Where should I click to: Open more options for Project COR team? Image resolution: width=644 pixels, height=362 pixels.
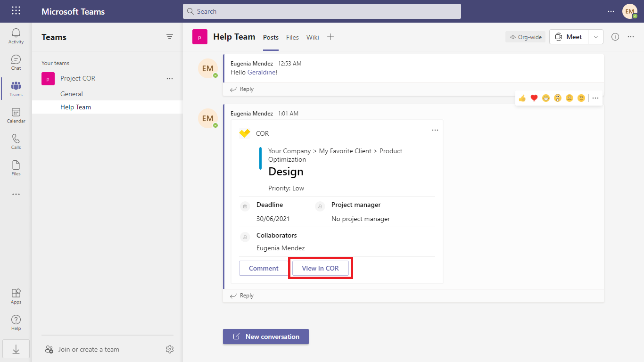click(170, 79)
